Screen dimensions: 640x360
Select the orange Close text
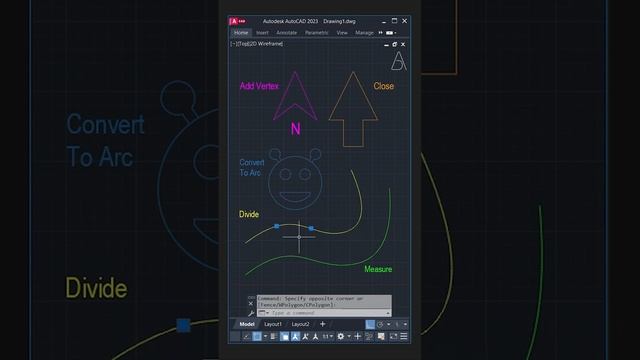pos(383,86)
